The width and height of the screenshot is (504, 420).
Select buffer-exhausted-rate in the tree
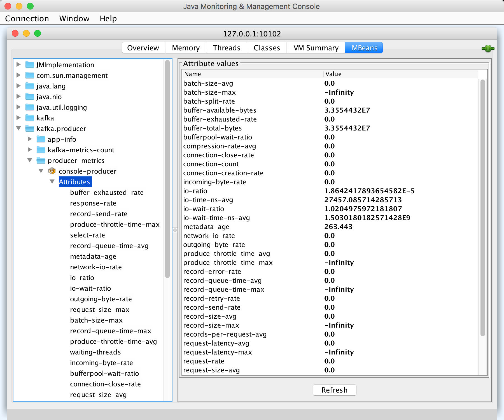[107, 192]
